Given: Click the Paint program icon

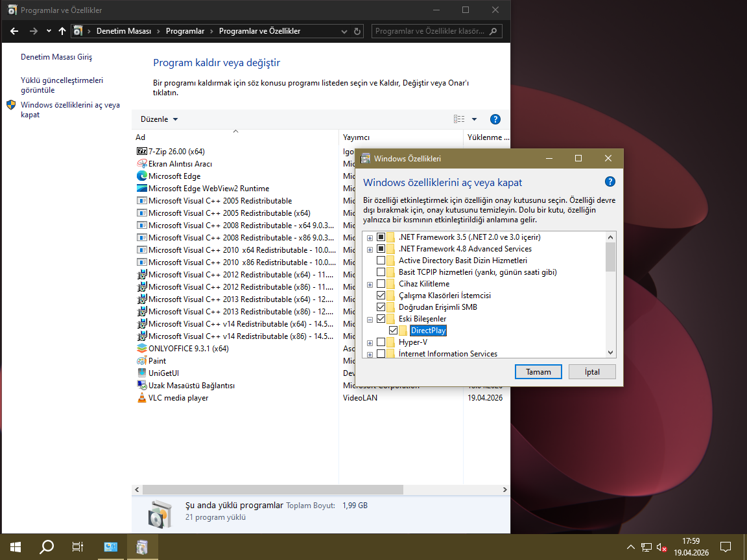Looking at the screenshot, I should 142,361.
